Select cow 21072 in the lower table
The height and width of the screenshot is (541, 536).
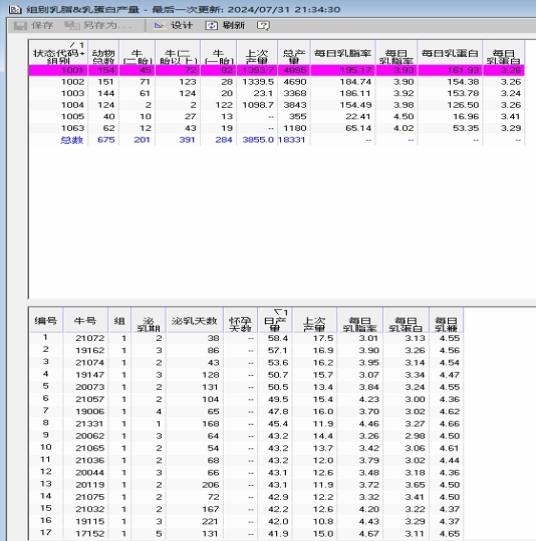(246, 338)
